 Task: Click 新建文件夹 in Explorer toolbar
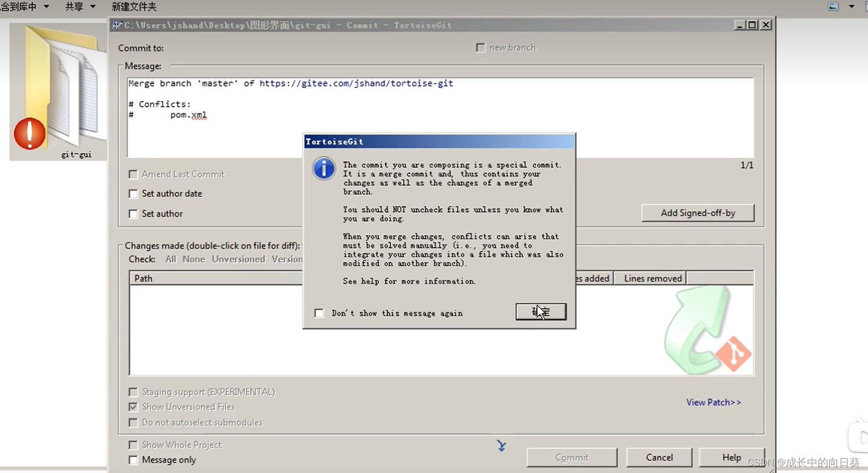click(x=134, y=6)
